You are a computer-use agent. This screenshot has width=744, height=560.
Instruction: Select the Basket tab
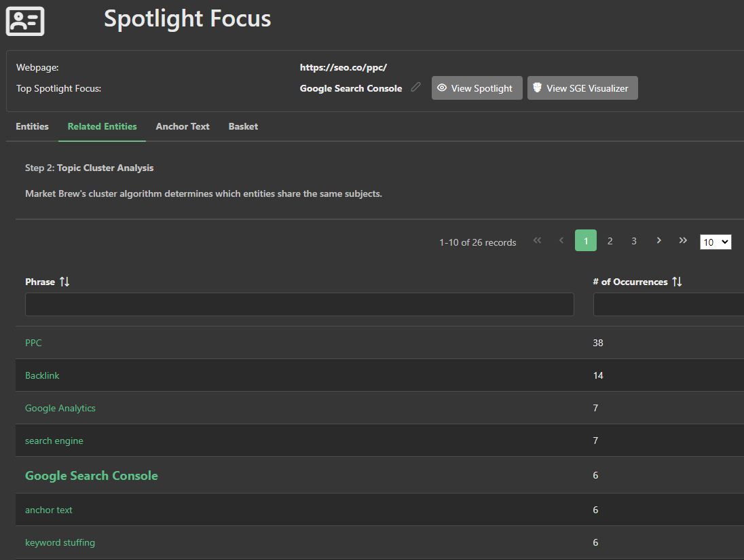243,126
